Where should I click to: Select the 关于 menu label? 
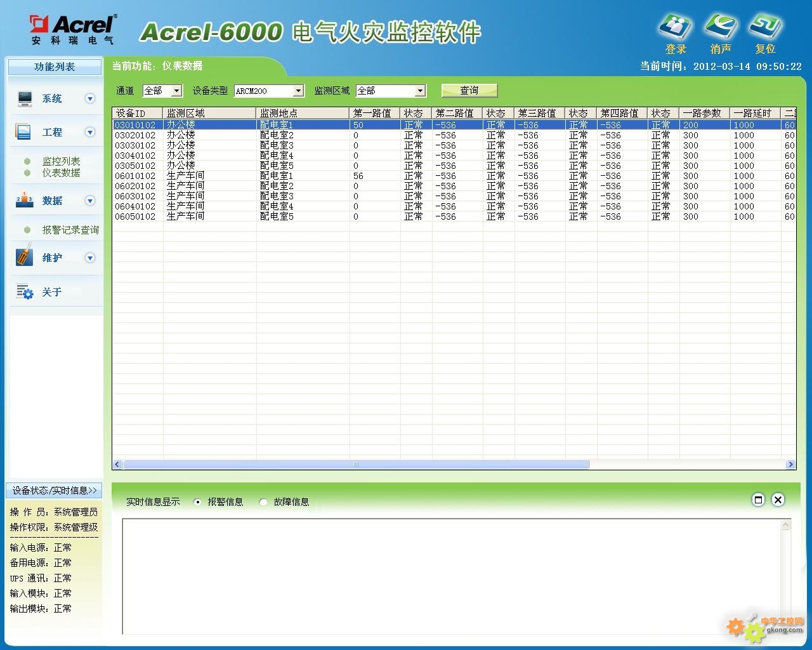pos(52,292)
